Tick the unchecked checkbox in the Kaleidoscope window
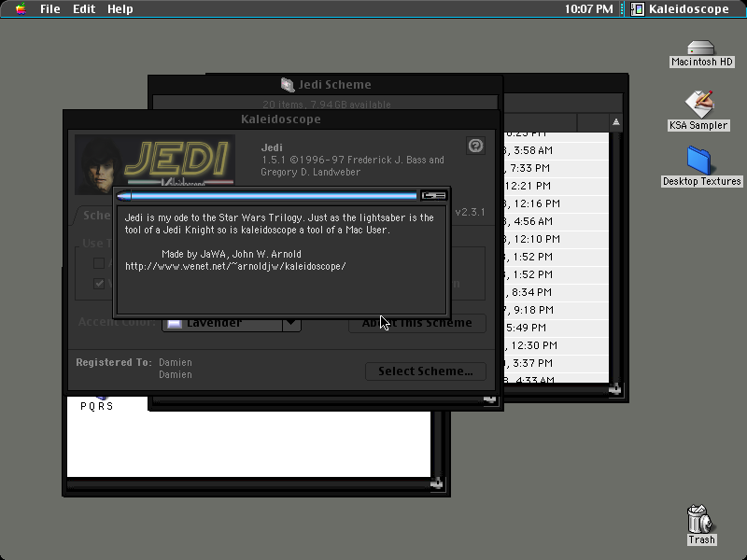The height and width of the screenshot is (560, 747). point(99,263)
